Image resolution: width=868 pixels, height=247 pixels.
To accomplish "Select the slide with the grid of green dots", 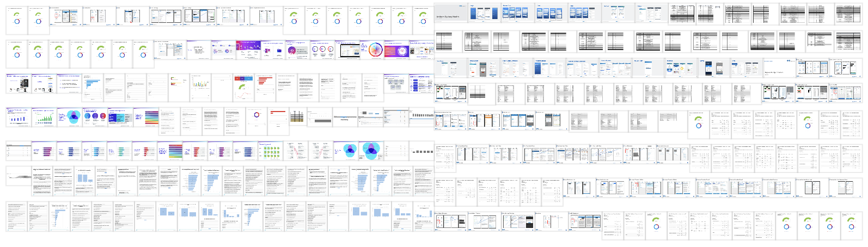I will point(270,150).
